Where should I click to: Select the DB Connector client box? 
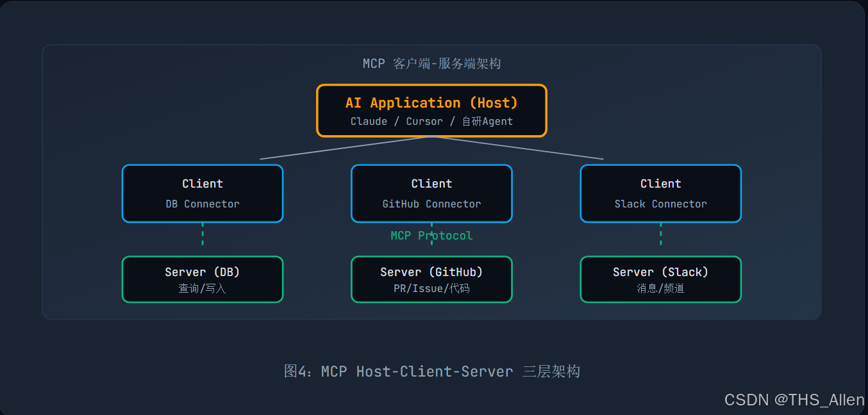pos(203,193)
